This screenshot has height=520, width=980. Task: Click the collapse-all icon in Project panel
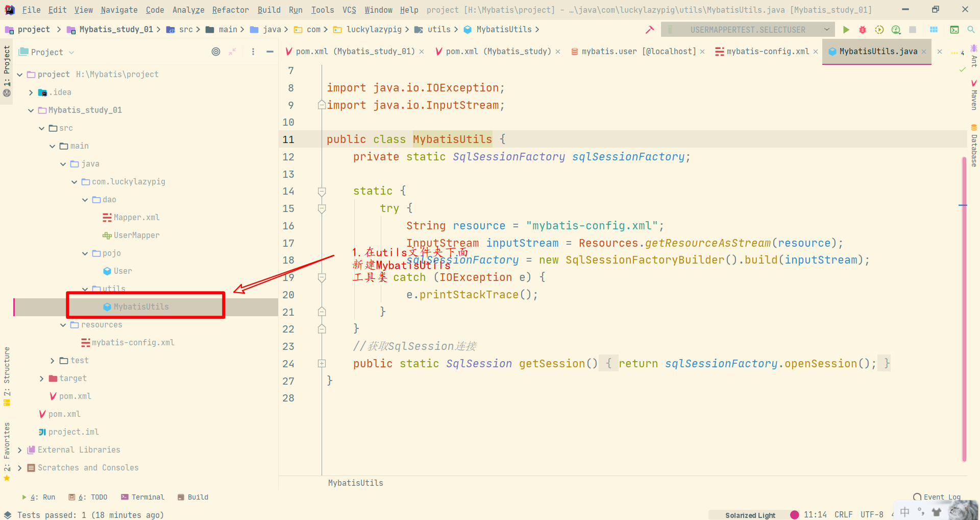(x=233, y=52)
